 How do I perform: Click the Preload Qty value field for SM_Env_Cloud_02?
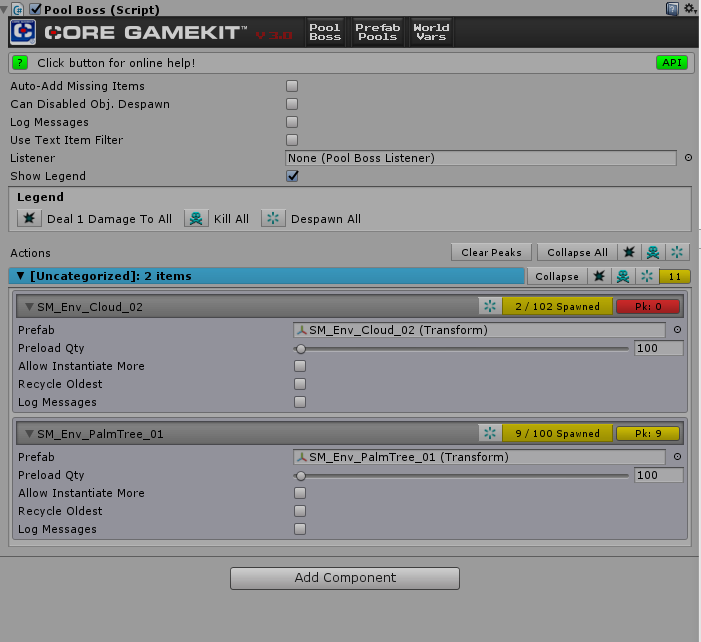pos(659,348)
